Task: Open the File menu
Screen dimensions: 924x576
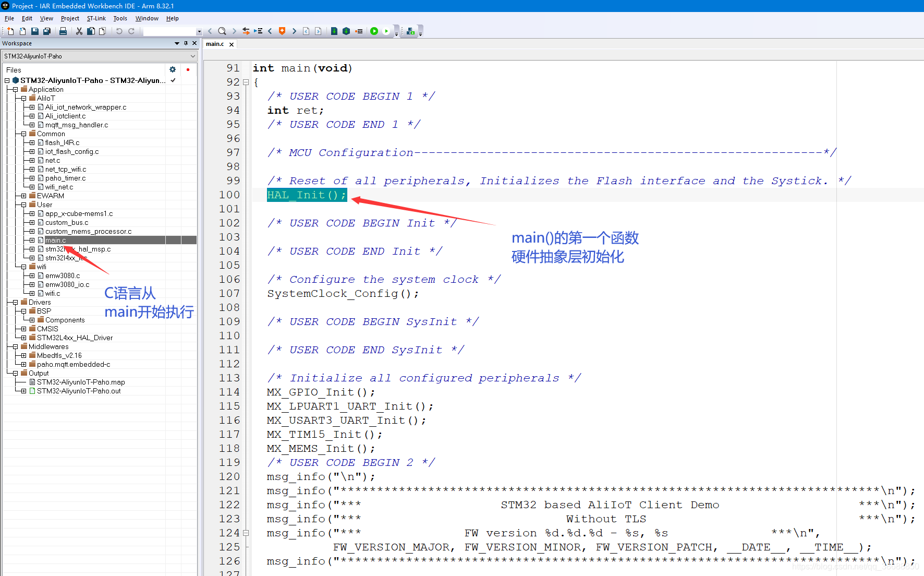Action: (x=9, y=18)
